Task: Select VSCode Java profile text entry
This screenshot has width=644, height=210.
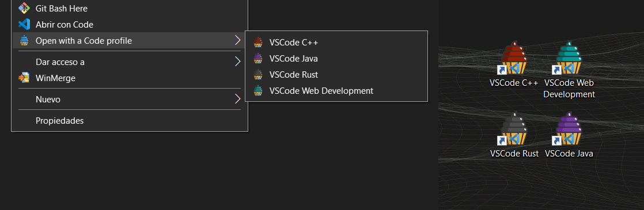Action: (294, 58)
